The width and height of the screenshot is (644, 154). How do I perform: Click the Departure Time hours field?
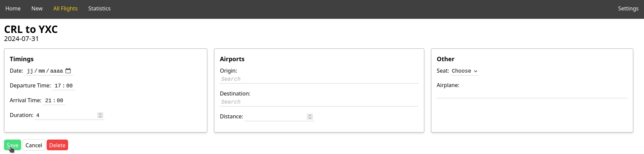click(58, 86)
